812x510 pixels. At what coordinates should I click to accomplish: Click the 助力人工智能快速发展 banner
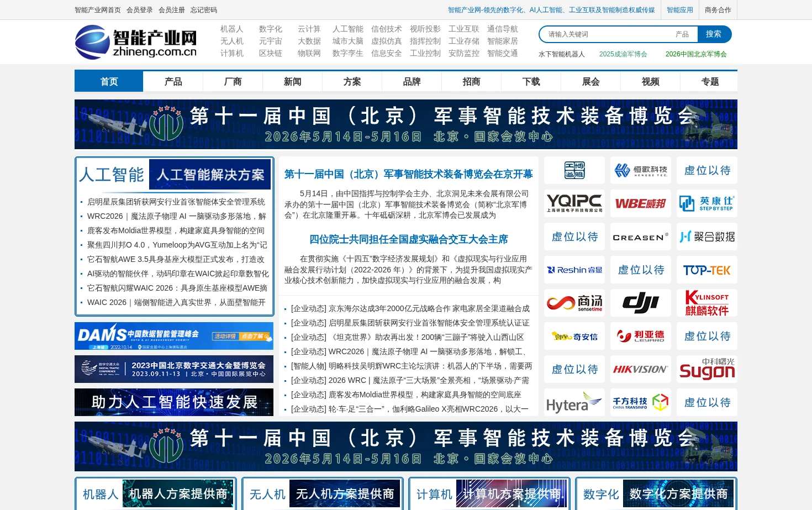[174, 402]
